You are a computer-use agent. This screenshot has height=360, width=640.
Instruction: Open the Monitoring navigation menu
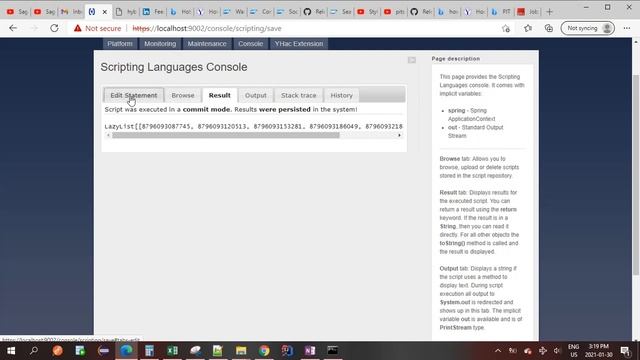pyautogui.click(x=160, y=44)
